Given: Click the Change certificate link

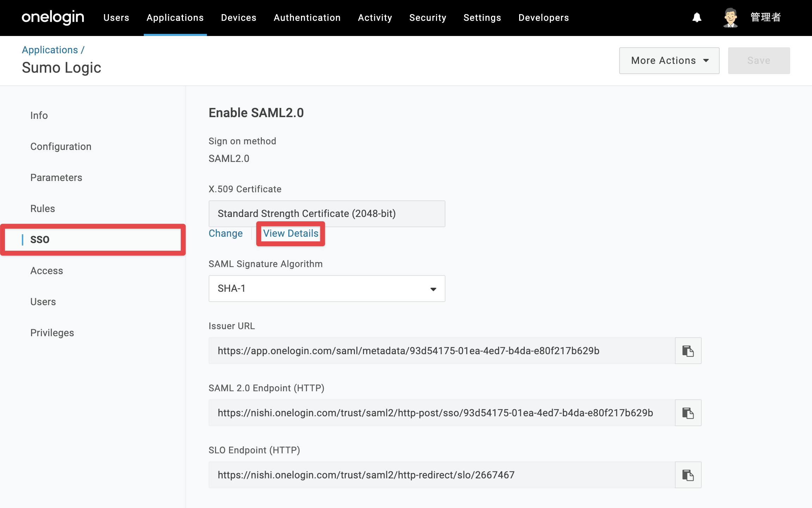Looking at the screenshot, I should (226, 233).
